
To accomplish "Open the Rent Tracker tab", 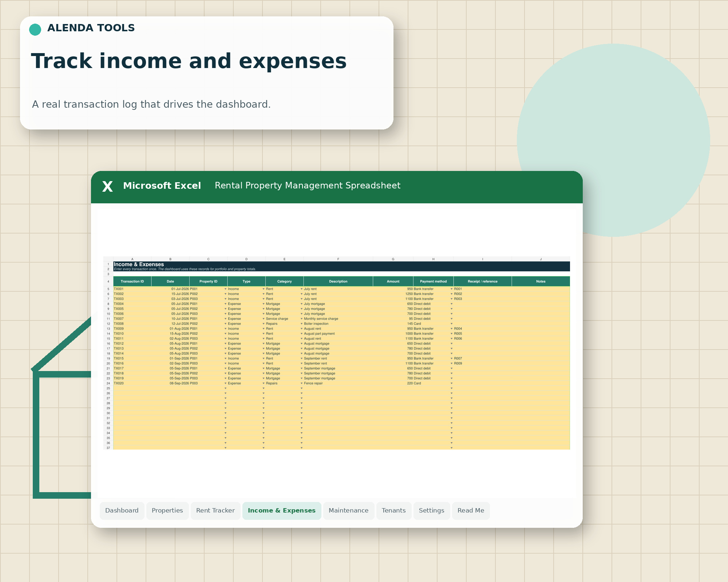I will (x=215, y=511).
